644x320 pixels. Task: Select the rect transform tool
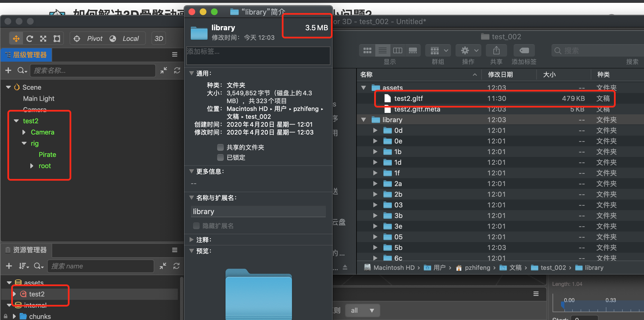[57, 39]
